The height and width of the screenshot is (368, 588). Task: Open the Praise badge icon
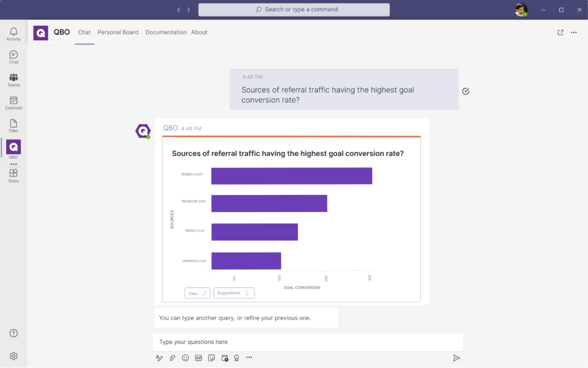coord(236,358)
